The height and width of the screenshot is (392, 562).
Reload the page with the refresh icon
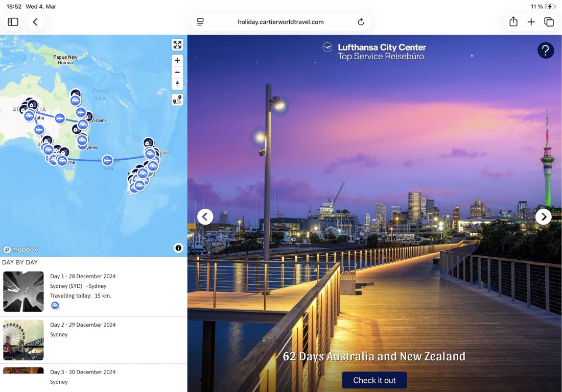coord(361,22)
